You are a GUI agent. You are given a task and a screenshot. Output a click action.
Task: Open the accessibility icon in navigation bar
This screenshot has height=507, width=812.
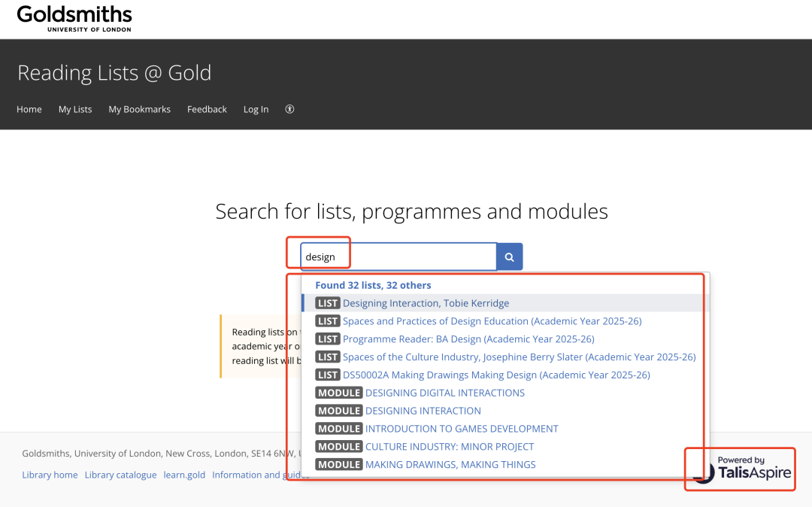point(290,109)
